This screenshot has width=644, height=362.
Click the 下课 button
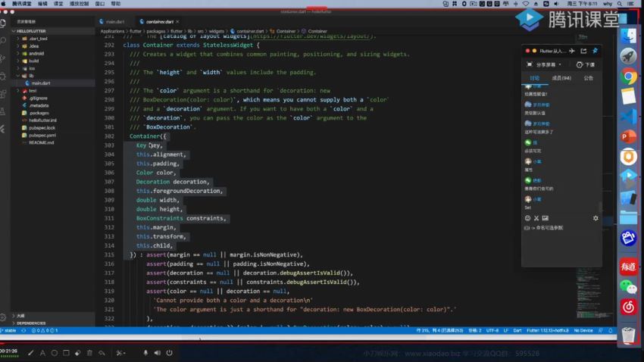click(x=586, y=64)
